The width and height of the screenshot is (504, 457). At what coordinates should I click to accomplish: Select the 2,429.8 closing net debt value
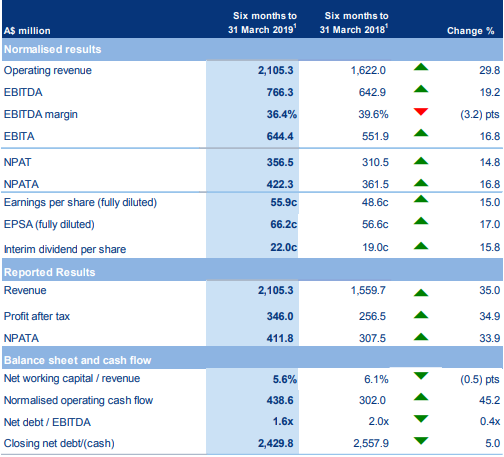(x=275, y=443)
